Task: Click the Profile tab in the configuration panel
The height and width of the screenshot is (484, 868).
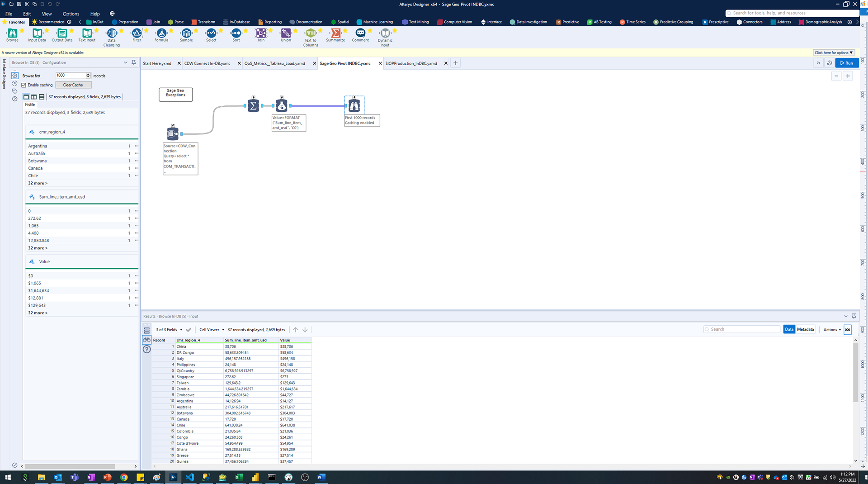Action: pyautogui.click(x=30, y=104)
